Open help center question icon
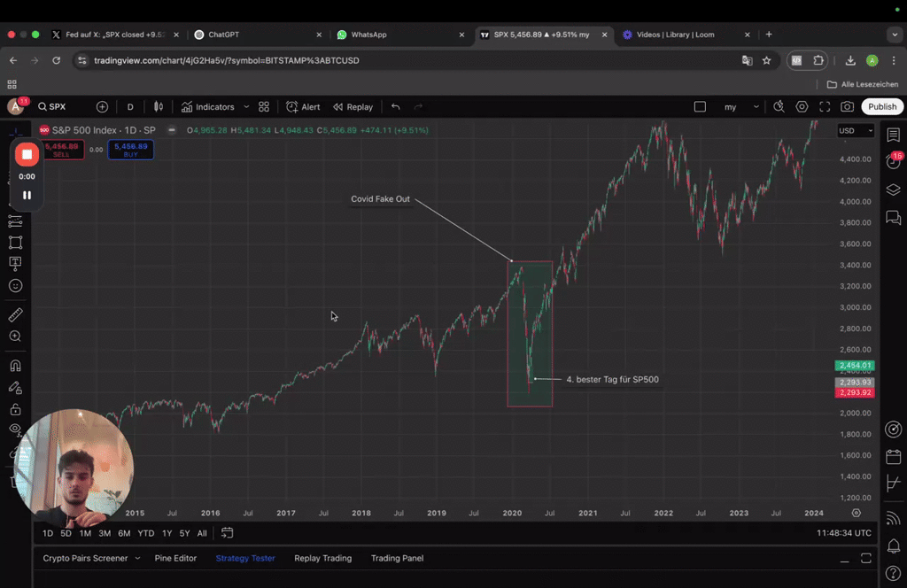 (x=893, y=574)
